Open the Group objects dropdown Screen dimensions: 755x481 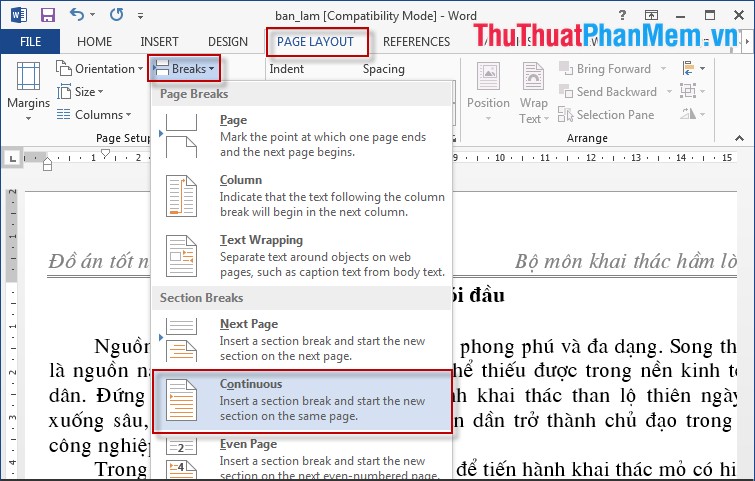[693, 91]
